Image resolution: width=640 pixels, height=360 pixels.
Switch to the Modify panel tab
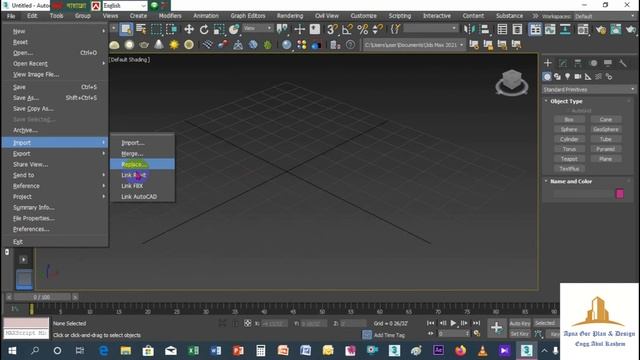click(x=563, y=63)
